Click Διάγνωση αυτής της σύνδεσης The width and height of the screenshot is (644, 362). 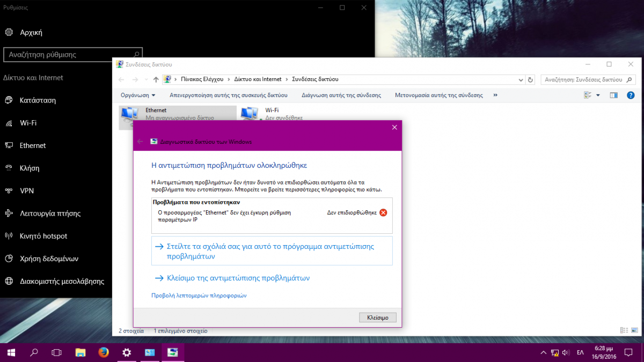pyautogui.click(x=341, y=95)
